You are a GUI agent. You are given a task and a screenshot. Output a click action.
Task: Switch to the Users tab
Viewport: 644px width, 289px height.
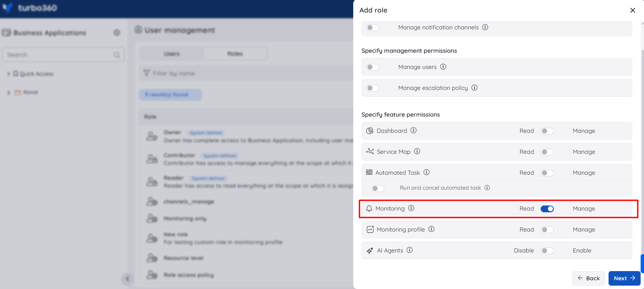[172, 54]
